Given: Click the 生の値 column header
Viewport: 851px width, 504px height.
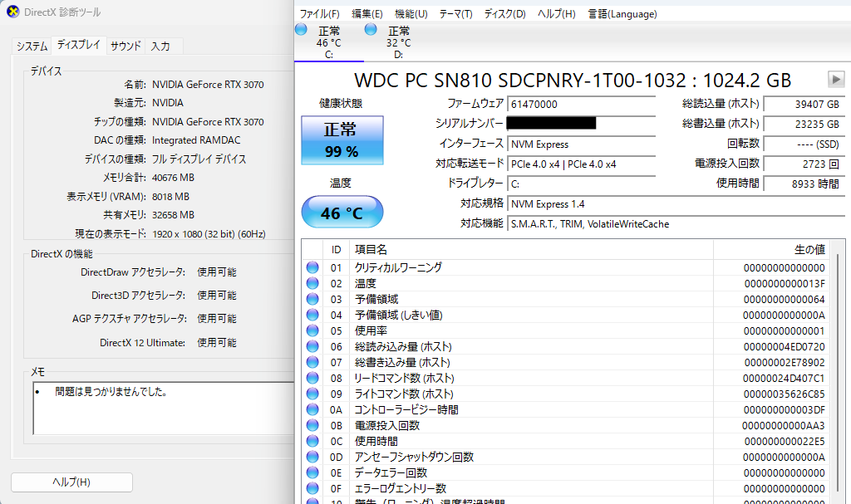Looking at the screenshot, I should 772,250.
